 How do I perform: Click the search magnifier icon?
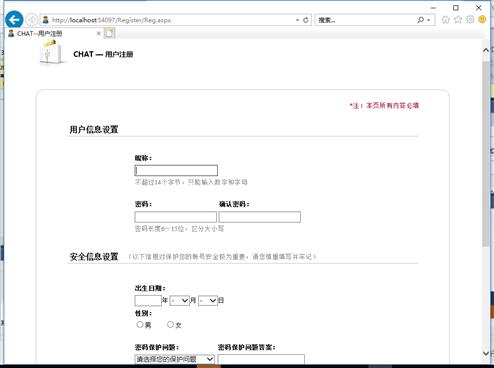(421, 20)
